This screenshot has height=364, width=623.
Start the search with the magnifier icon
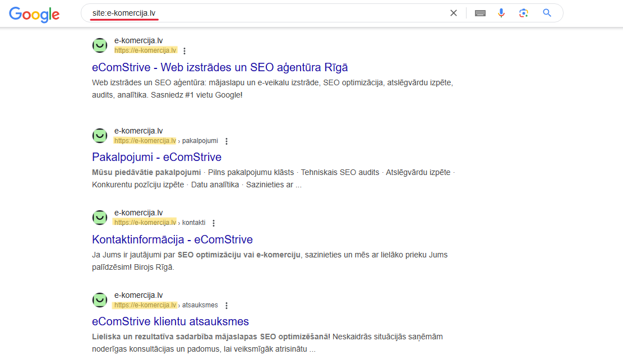click(x=547, y=12)
